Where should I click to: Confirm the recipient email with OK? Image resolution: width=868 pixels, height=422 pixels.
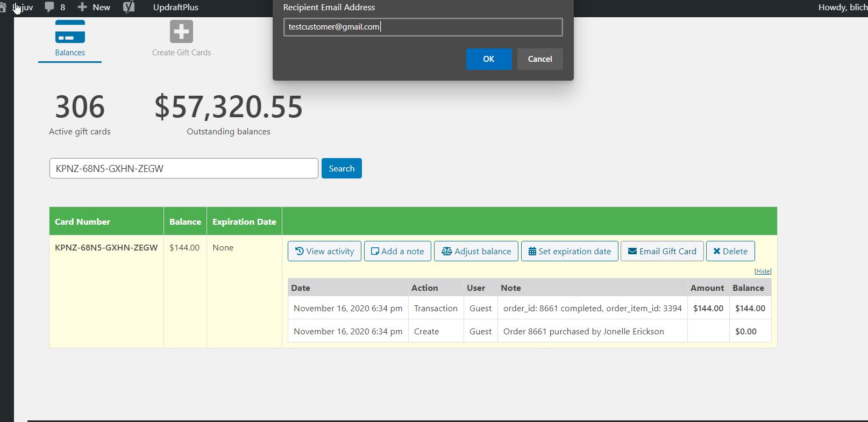(488, 59)
